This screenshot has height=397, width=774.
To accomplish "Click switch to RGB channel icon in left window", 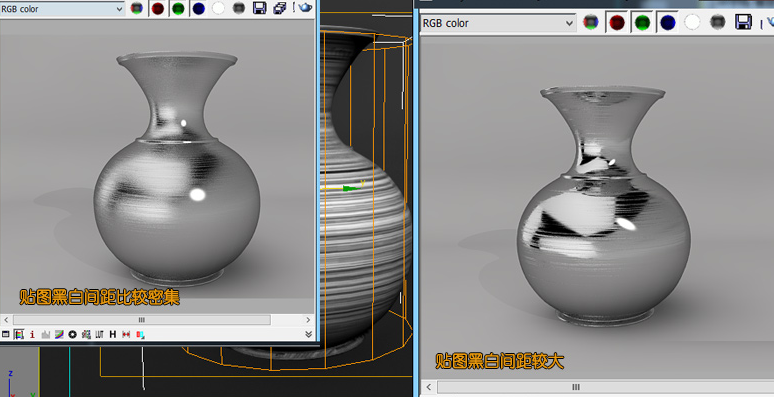I will tap(137, 8).
